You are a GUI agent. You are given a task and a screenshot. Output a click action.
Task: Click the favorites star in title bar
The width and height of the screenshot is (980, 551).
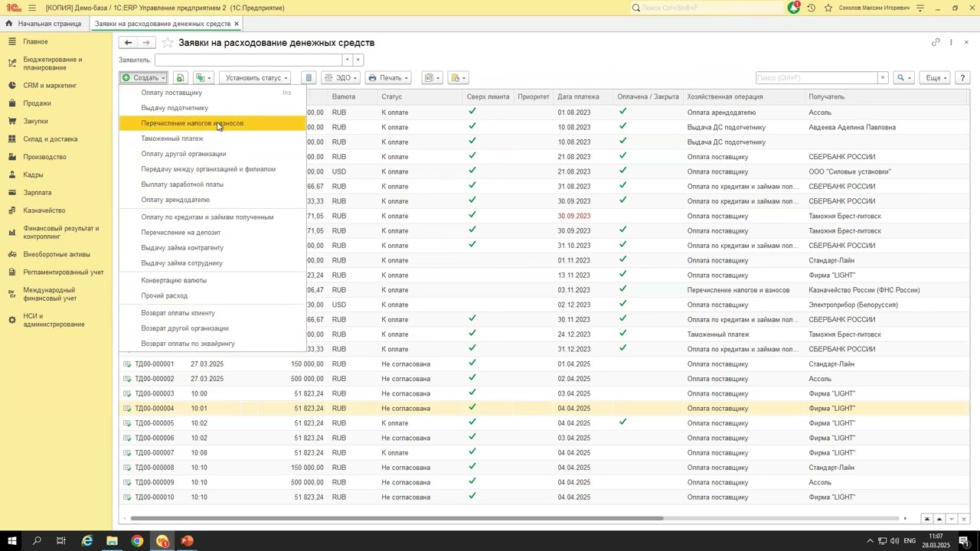tap(828, 8)
